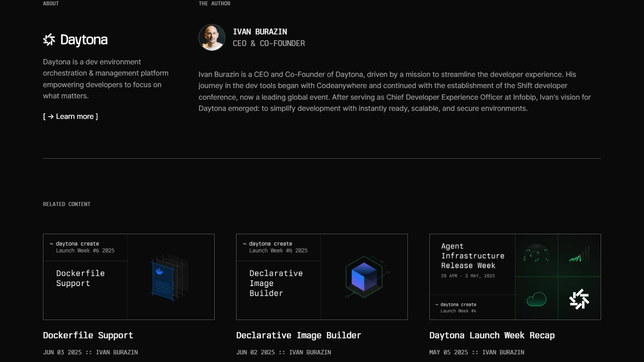The image size is (644, 362).
Task: Click Agent Infrastructure Release Week thumbnail text
Action: click(x=472, y=256)
